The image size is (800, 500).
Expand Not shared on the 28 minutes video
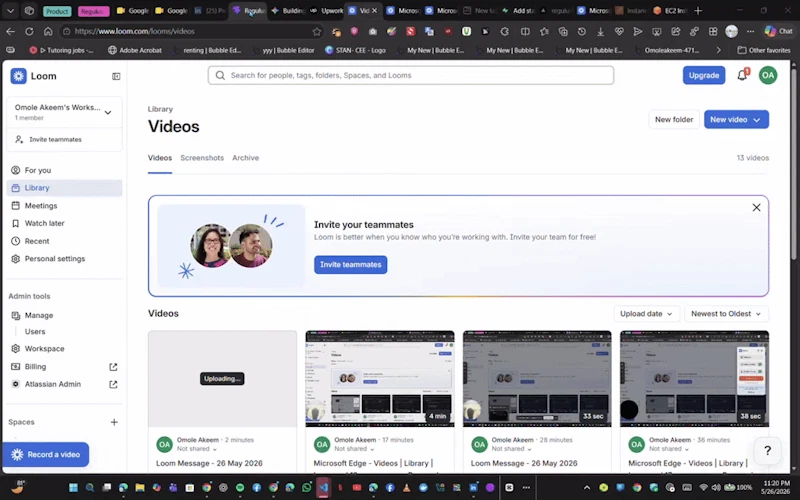(512, 449)
